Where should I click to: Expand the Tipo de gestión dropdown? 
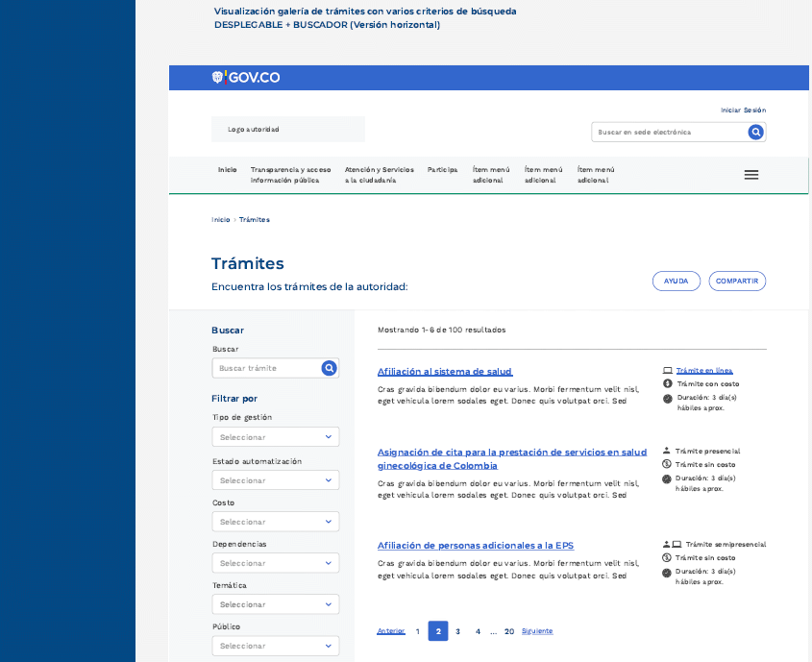point(276,437)
